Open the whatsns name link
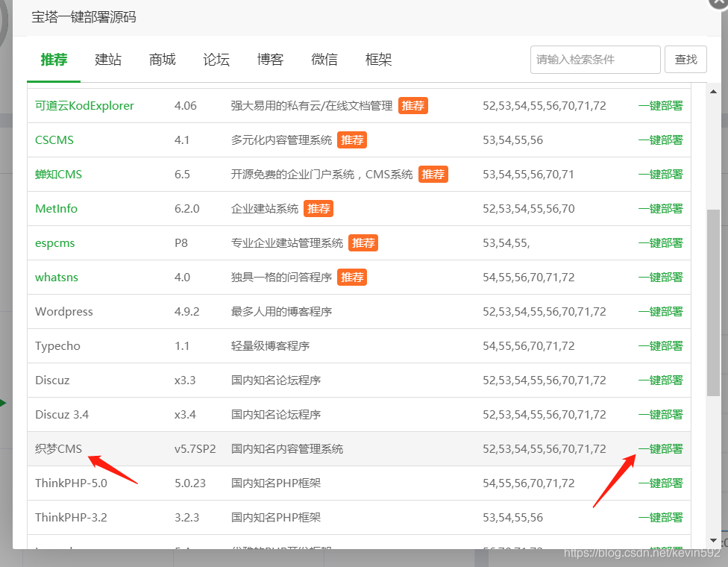 click(x=57, y=278)
